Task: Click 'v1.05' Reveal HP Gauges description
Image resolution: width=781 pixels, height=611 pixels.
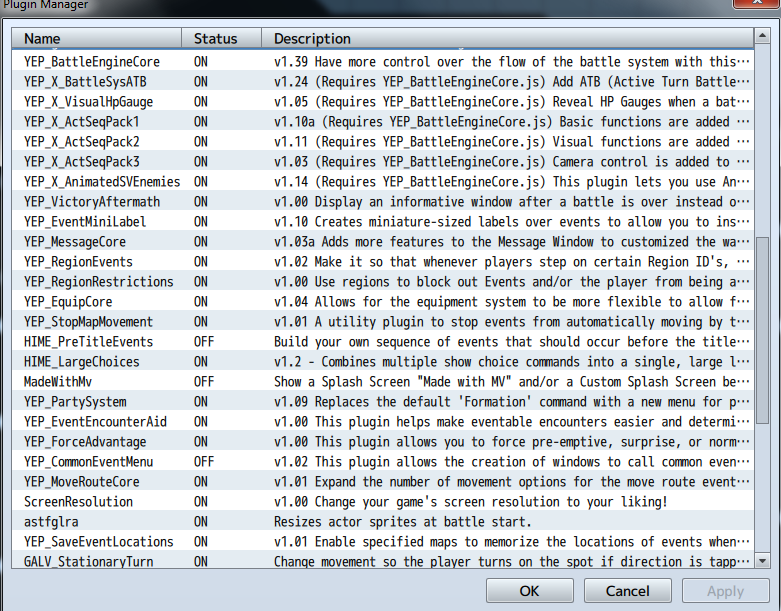Action: pos(512,102)
